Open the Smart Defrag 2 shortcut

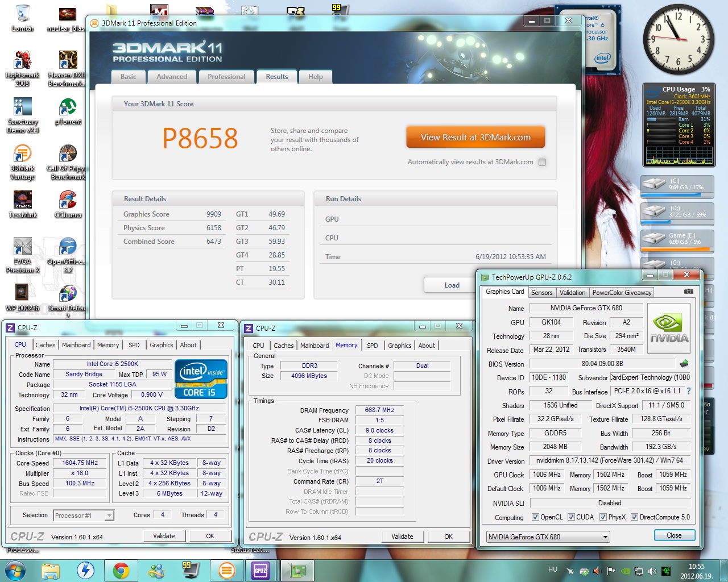click(68, 301)
